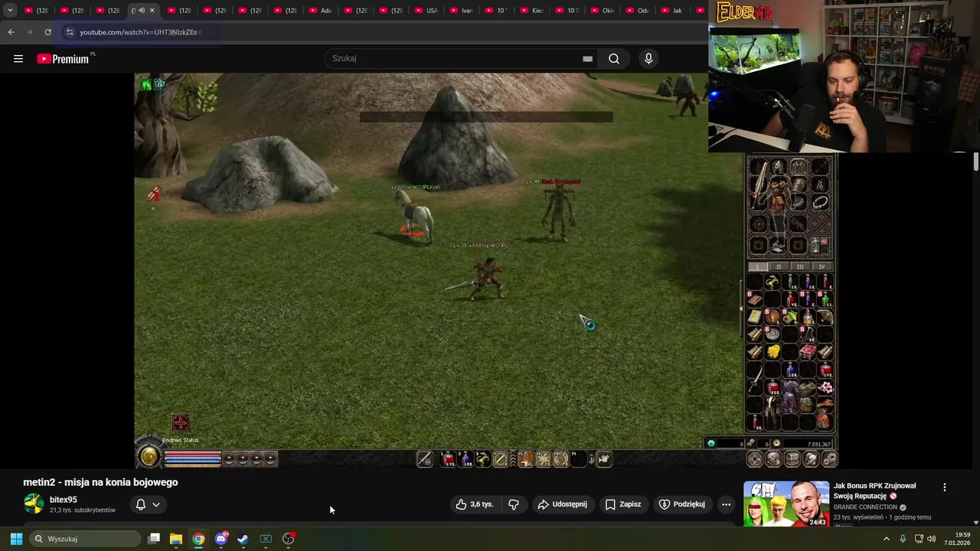Image resolution: width=980 pixels, height=551 pixels.
Task: Open GRANDE CONNECTION channel link
Action: 866,507
